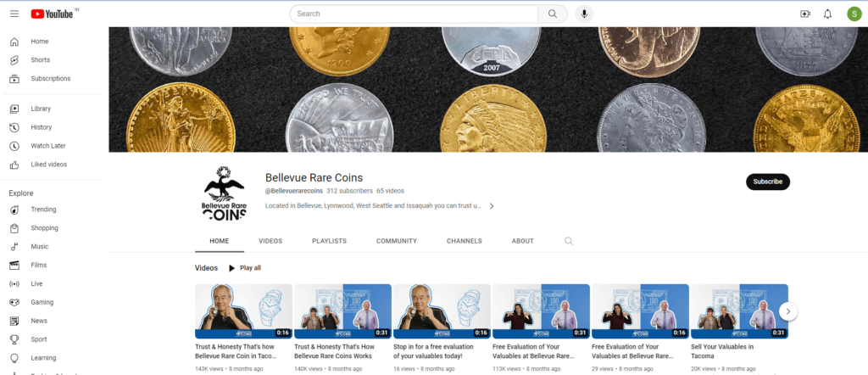Image resolution: width=868 pixels, height=375 pixels.
Task: Click '20K views • 8 months ago' text
Action: coord(723,369)
